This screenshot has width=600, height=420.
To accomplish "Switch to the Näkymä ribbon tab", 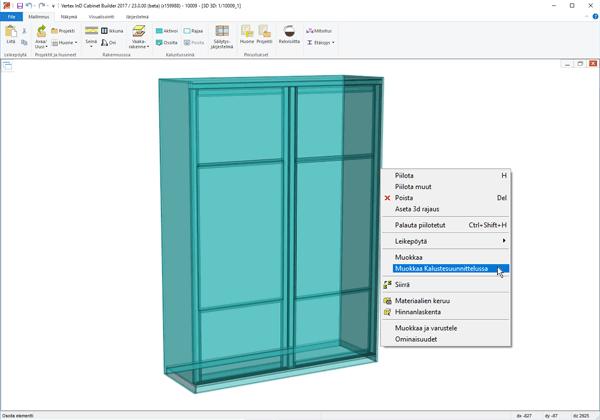I will point(68,17).
